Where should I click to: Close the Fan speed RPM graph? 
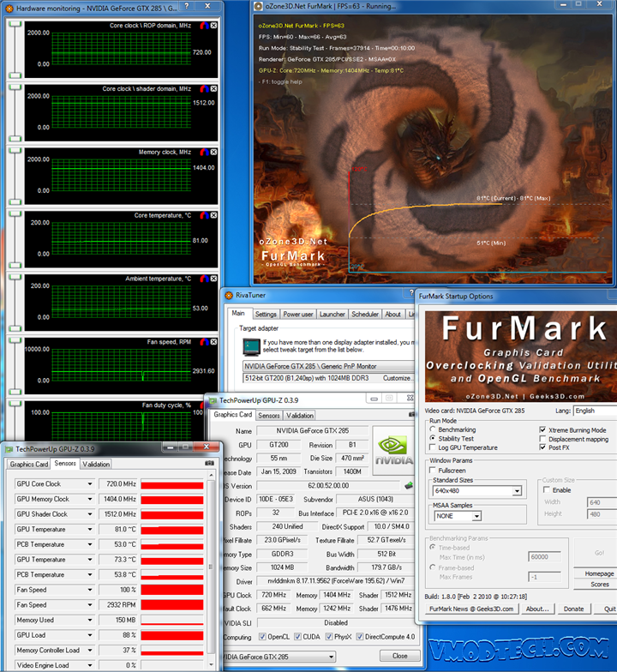(x=213, y=342)
